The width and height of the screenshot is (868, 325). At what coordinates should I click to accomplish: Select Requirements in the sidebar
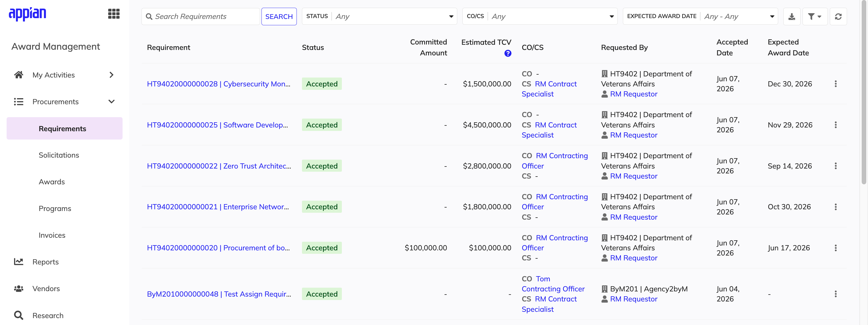pos(64,128)
